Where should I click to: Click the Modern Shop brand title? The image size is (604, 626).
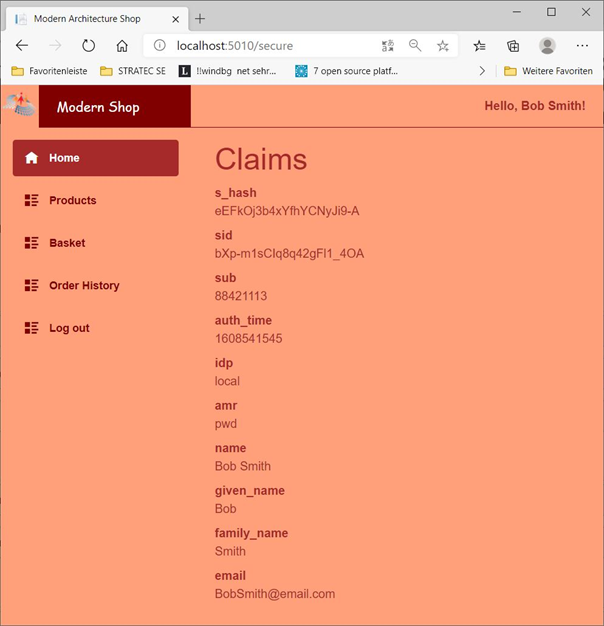(x=98, y=107)
